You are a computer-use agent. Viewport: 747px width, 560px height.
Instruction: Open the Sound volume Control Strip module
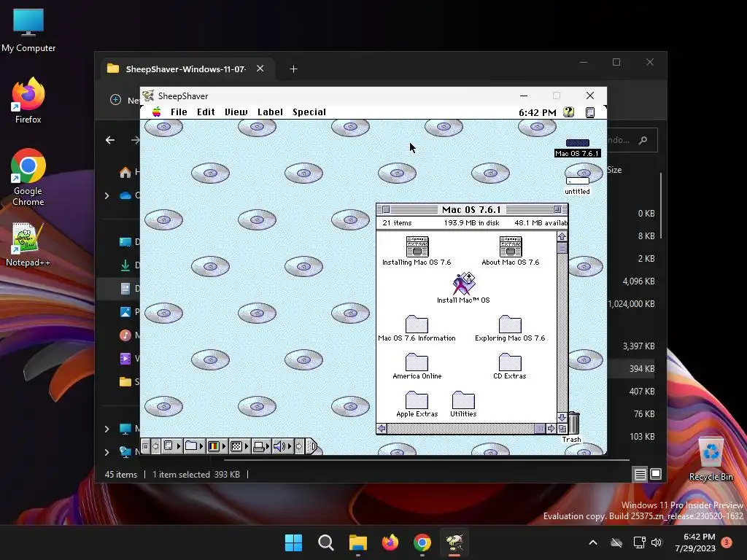point(282,446)
